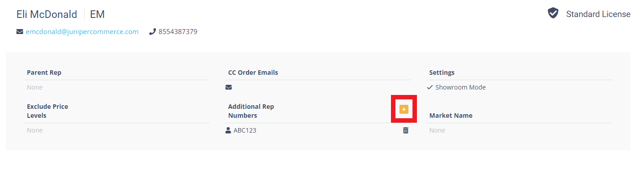Image resolution: width=644 pixels, height=176 pixels.
Task: Click the Standard License label
Action: (x=598, y=14)
